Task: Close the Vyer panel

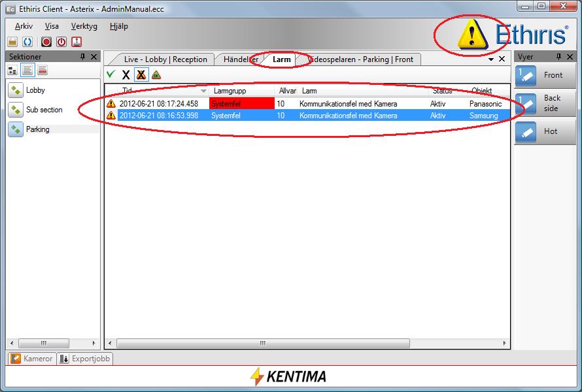Action: tap(570, 56)
